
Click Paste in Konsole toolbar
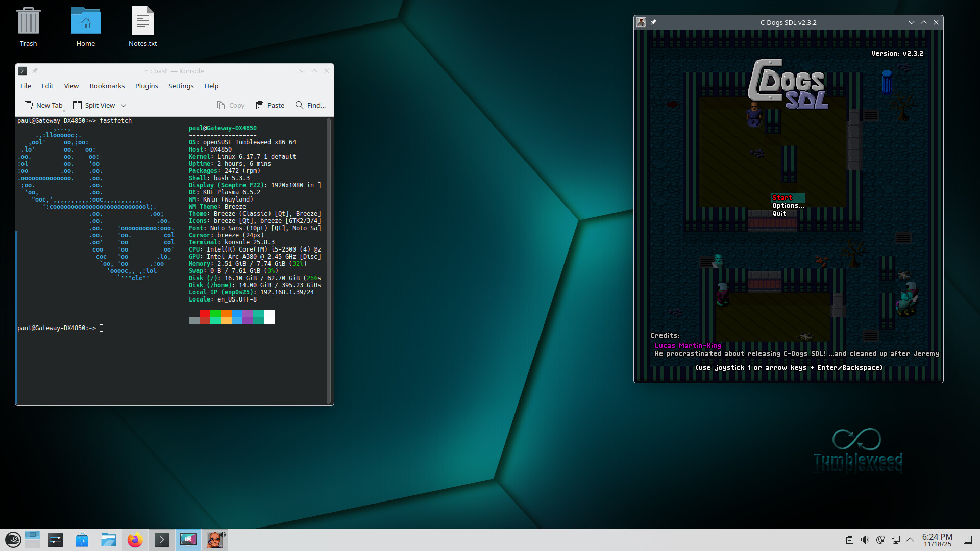pyautogui.click(x=270, y=105)
